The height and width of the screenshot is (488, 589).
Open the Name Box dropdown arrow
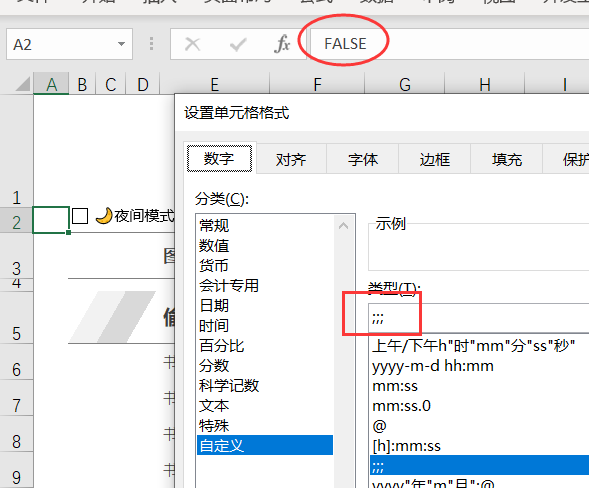[121, 44]
